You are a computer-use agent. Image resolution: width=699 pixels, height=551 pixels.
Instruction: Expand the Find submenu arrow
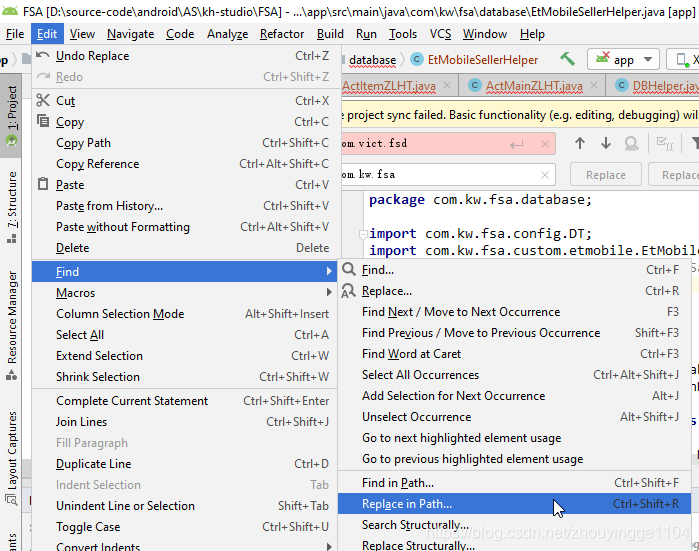(x=329, y=271)
